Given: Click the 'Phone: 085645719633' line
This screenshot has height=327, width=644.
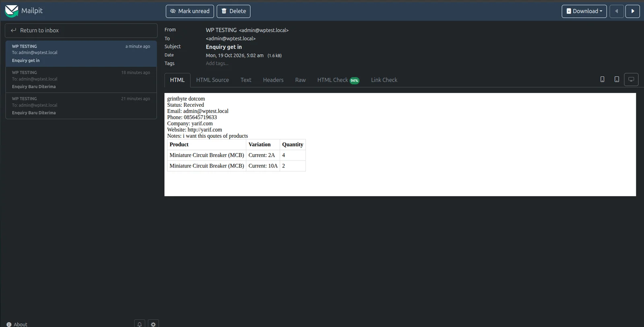Looking at the screenshot, I should click(192, 117).
